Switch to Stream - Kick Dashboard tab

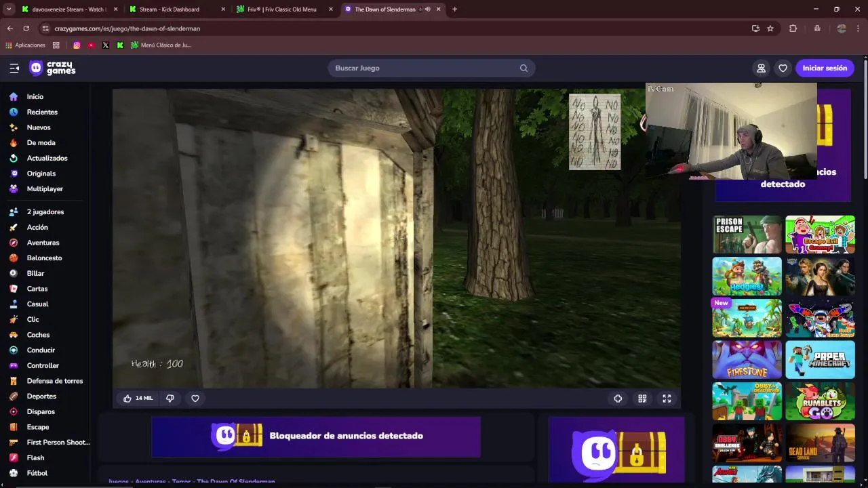tap(177, 9)
